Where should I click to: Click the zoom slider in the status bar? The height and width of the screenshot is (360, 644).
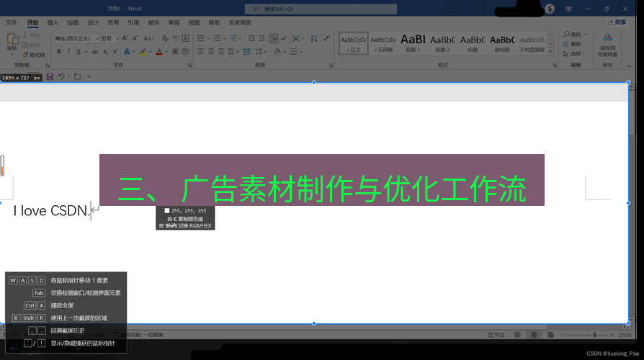click(587, 335)
